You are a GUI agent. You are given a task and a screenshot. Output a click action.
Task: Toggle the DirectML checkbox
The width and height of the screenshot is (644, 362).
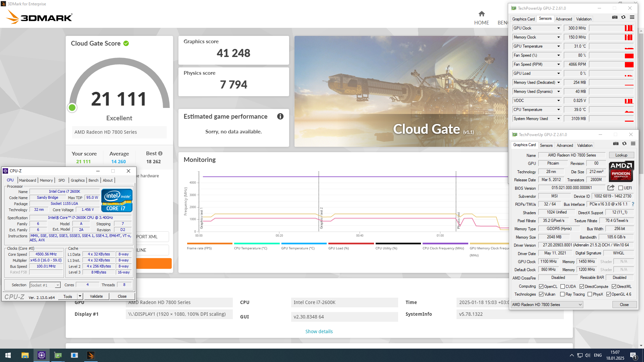(614, 287)
